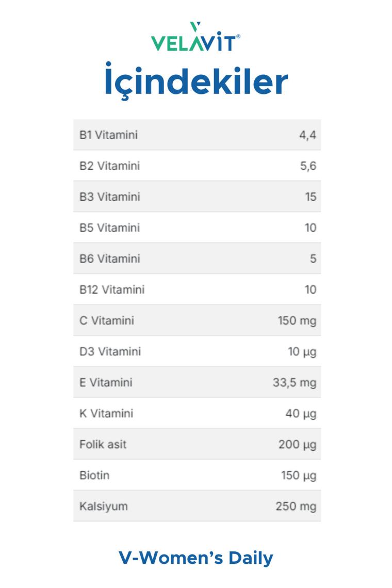Select the K Vitamini row label

point(106,414)
